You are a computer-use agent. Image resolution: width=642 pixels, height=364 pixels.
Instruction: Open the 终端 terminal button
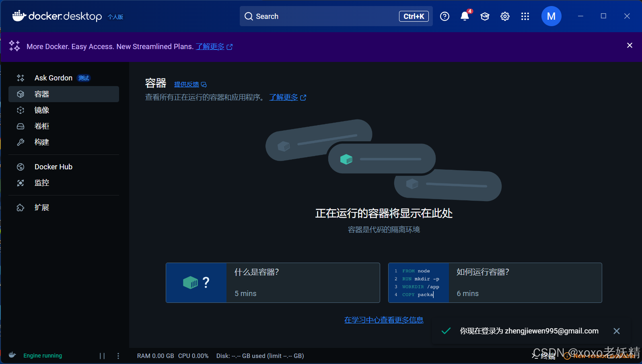(544, 356)
